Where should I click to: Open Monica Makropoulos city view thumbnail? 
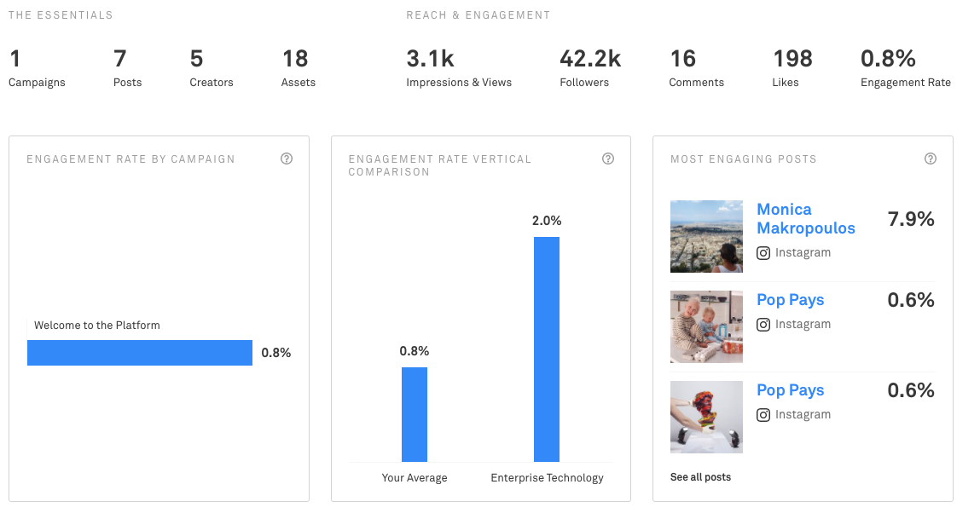coord(706,236)
